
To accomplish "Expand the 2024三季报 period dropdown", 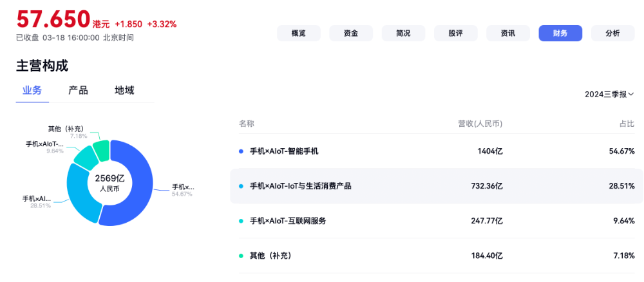I will pyautogui.click(x=609, y=95).
